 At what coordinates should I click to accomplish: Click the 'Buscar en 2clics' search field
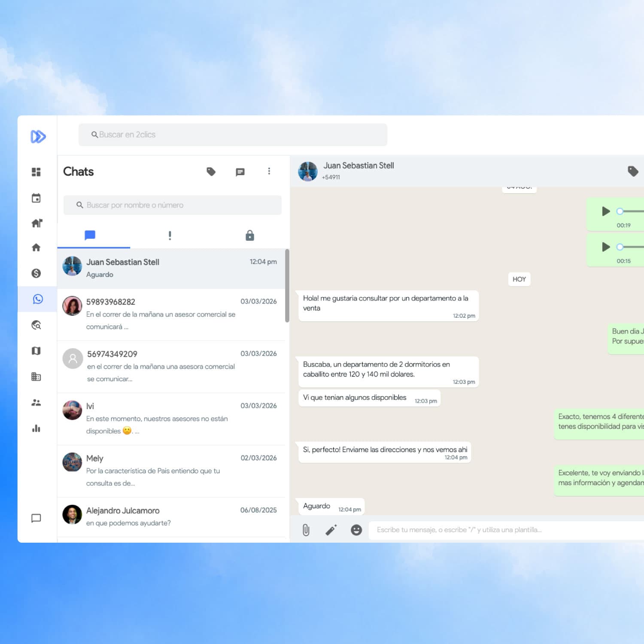[x=233, y=135]
